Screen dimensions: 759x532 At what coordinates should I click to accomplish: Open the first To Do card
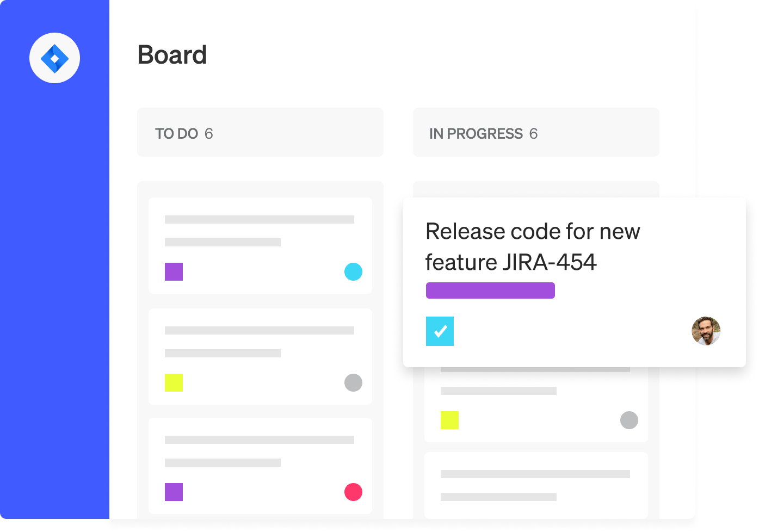[260, 245]
